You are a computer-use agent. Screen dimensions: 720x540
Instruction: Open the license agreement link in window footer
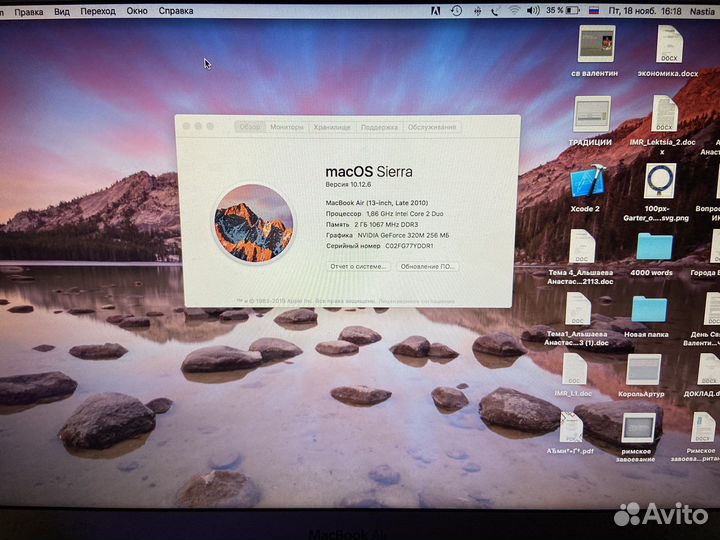pyautogui.click(x=416, y=301)
